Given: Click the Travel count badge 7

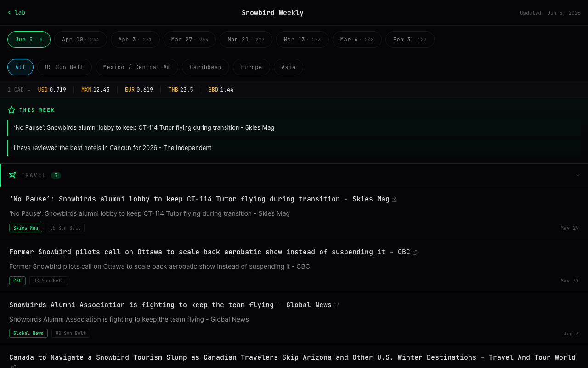Looking at the screenshot, I should click(x=56, y=175).
